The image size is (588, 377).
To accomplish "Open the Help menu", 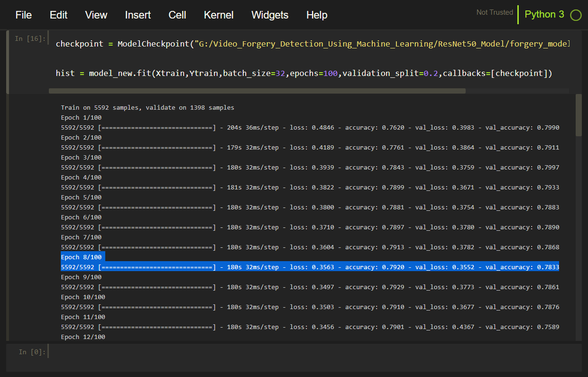I will point(317,15).
